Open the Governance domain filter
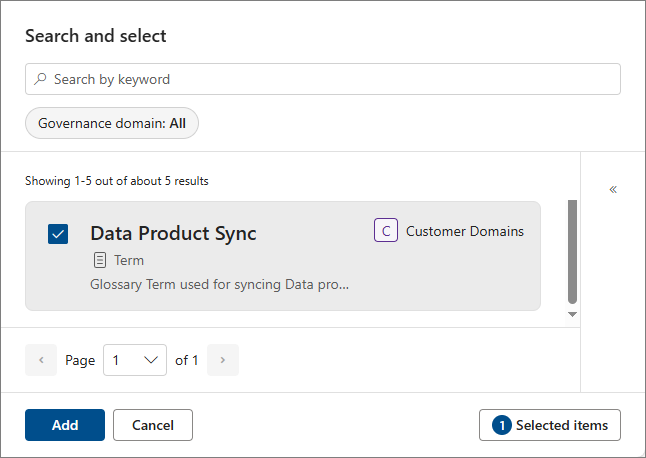The width and height of the screenshot is (646, 458). click(x=112, y=123)
